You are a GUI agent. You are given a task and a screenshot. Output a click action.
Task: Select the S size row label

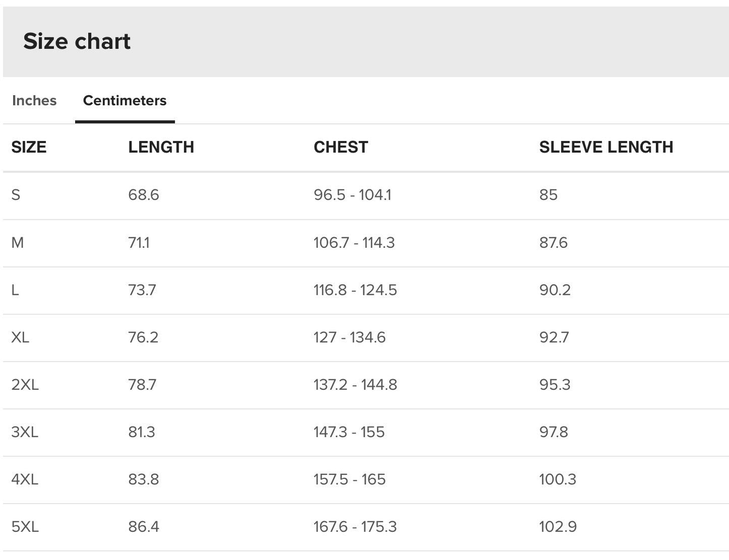point(16,195)
